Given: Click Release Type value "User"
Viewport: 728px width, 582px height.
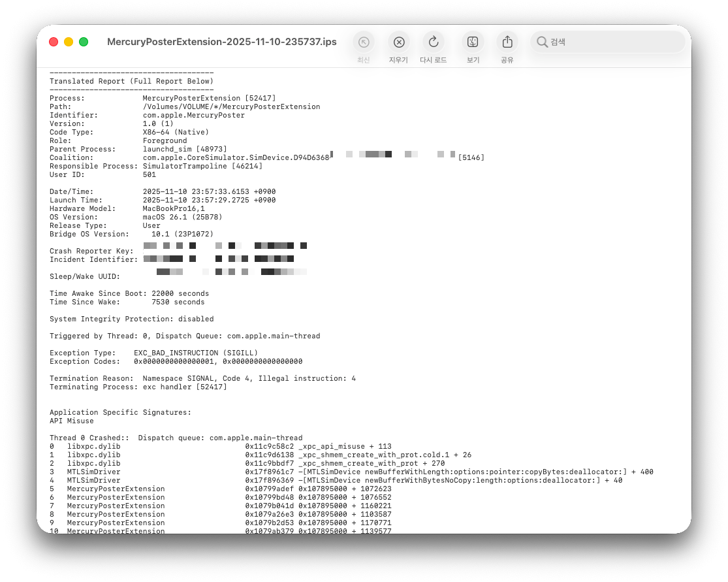Looking at the screenshot, I should (151, 225).
